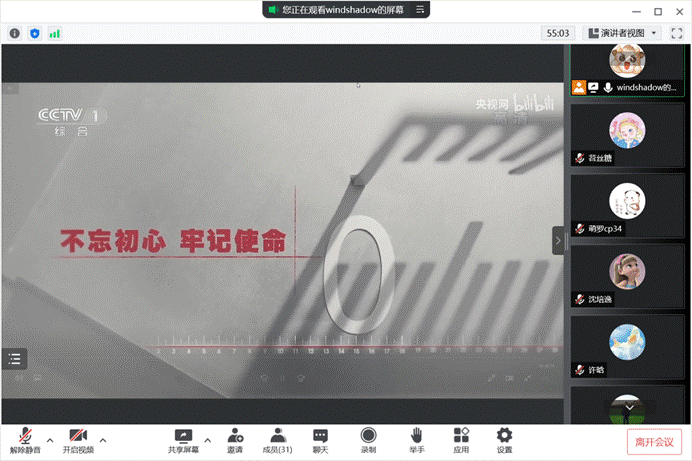Click the meeting info icon at top left
The height and width of the screenshot is (461, 692).
coord(15,33)
